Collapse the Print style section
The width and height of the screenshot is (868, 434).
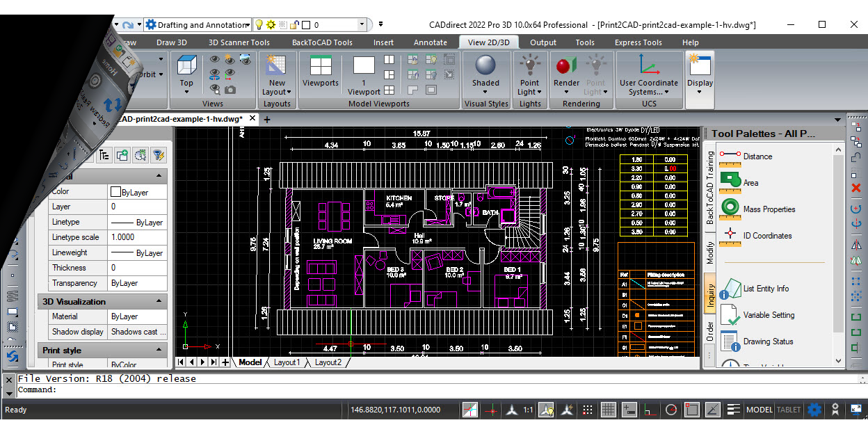click(x=160, y=350)
